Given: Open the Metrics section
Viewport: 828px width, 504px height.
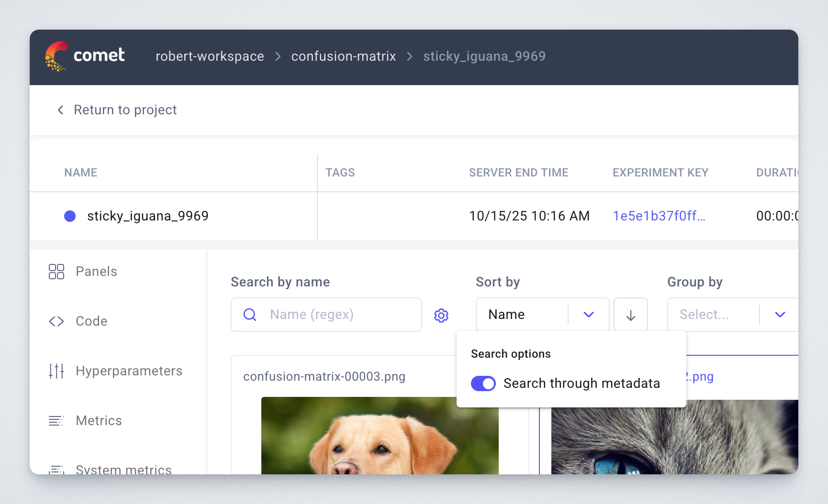Looking at the screenshot, I should pos(99,420).
